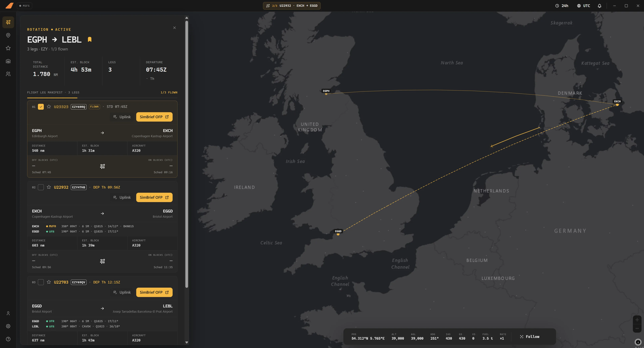Image resolution: width=644 pixels, height=348 pixels.
Task: Click the MSFS simulator status badge
Action: pyautogui.click(x=24, y=6)
